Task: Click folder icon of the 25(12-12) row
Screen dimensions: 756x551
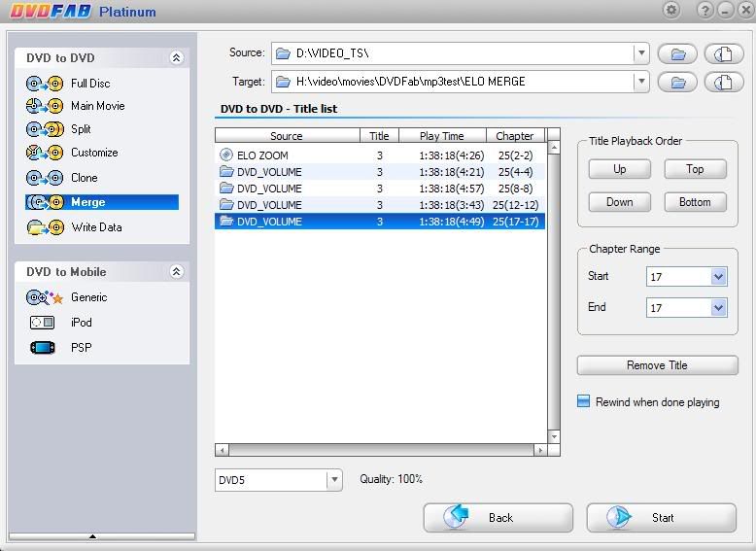Action: click(226, 204)
